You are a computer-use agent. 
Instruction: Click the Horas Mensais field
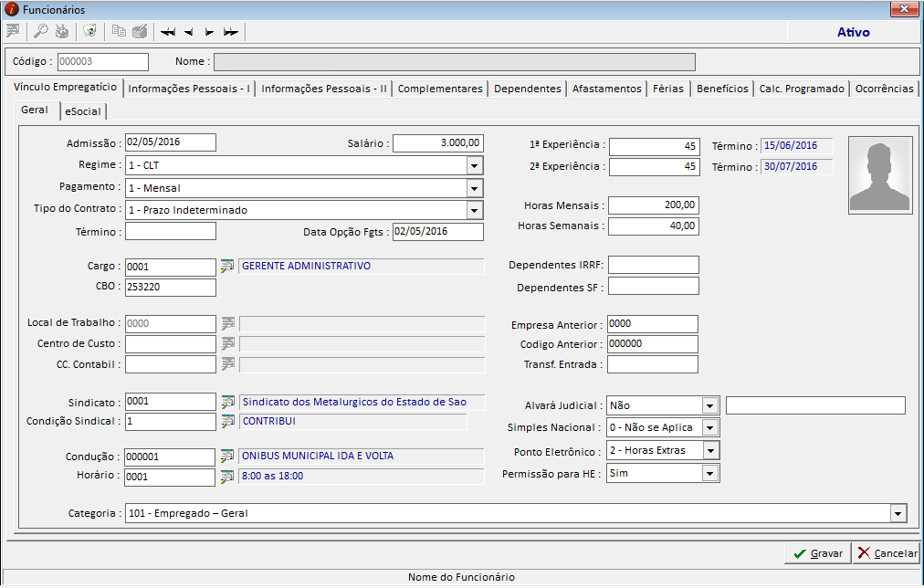point(654,205)
